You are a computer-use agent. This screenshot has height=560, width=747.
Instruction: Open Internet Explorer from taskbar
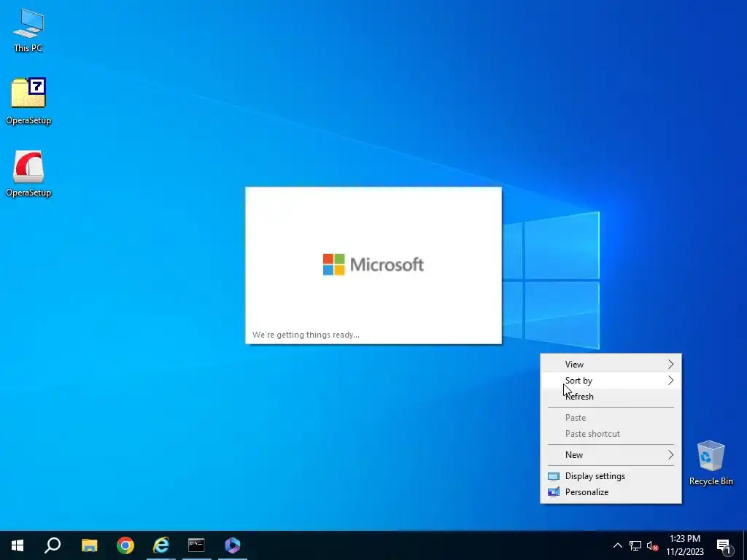[161, 545]
